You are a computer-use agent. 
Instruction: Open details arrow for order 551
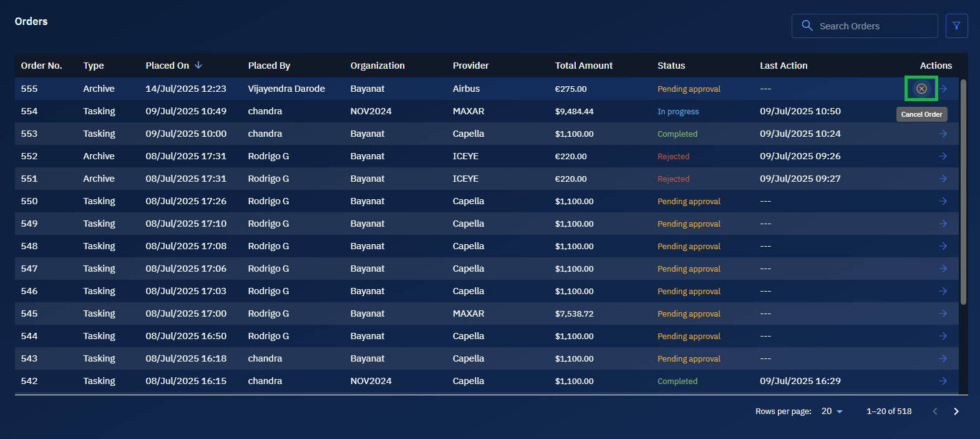click(x=943, y=179)
